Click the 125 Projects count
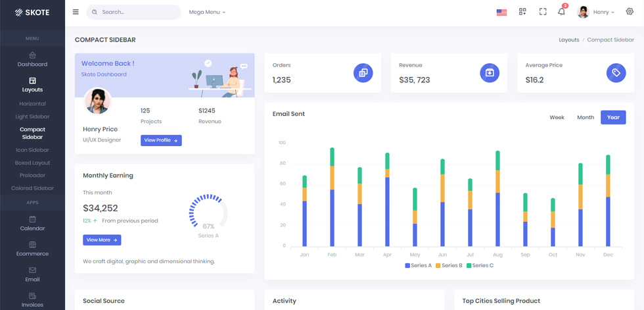Viewport: 644px width, 310px height. (145, 111)
